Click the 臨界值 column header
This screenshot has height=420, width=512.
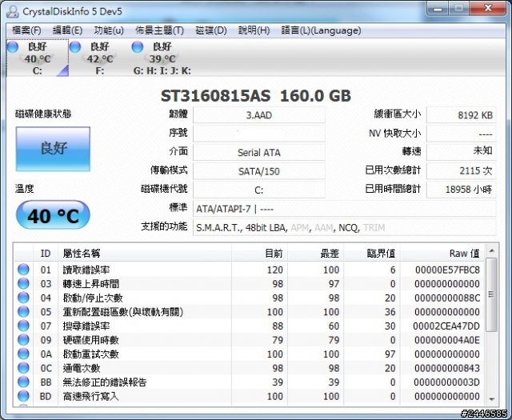coord(372,253)
